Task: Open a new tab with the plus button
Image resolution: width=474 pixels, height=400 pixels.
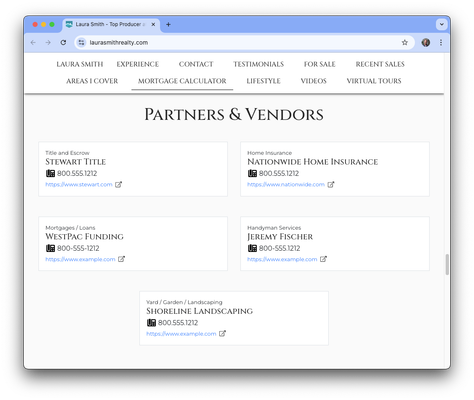Action: pyautogui.click(x=168, y=24)
